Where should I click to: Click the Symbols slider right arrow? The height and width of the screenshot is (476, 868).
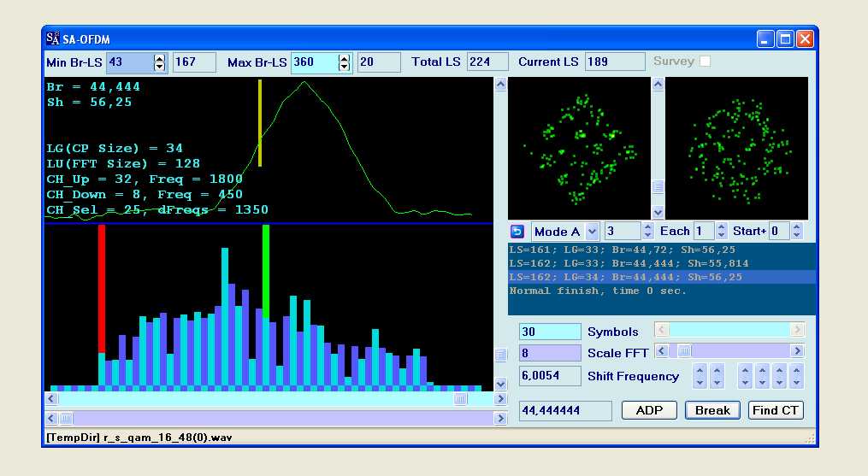(x=797, y=330)
